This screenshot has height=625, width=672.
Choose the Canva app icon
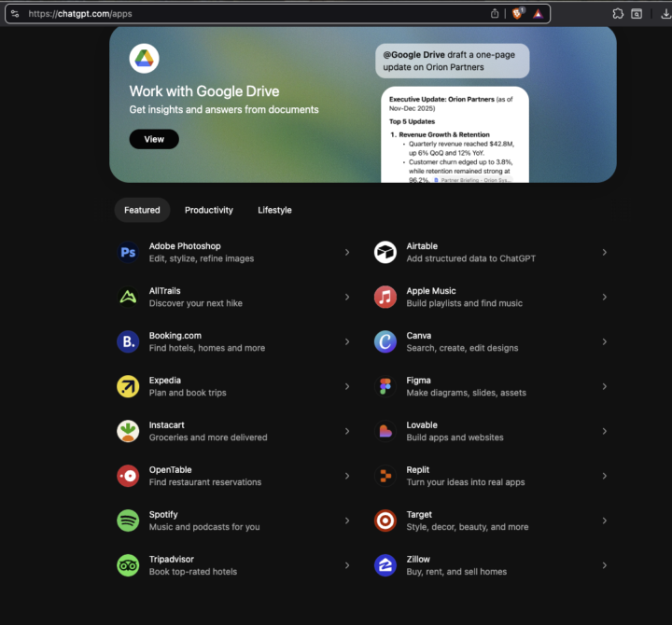385,341
